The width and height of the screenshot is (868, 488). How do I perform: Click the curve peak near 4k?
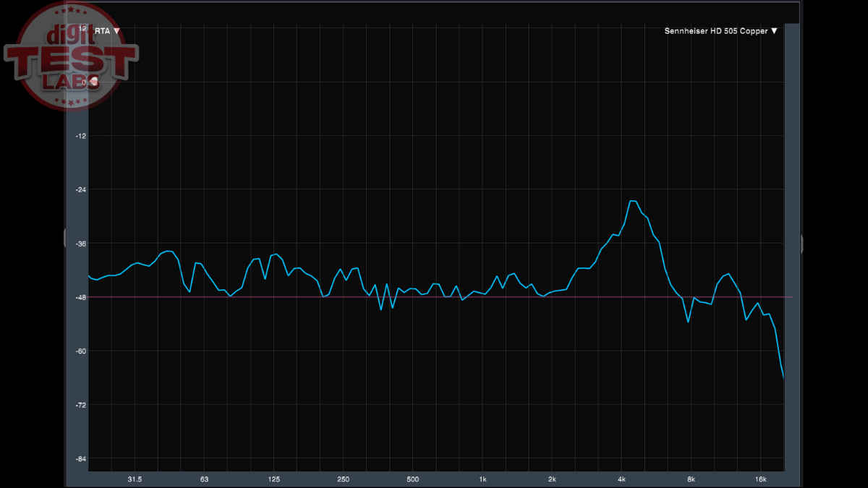633,201
